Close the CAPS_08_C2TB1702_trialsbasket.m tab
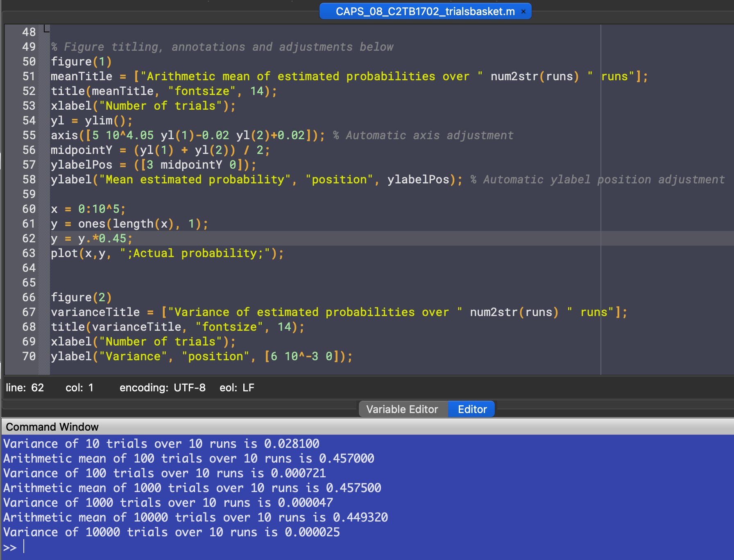The width and height of the screenshot is (734, 560). [x=523, y=11]
